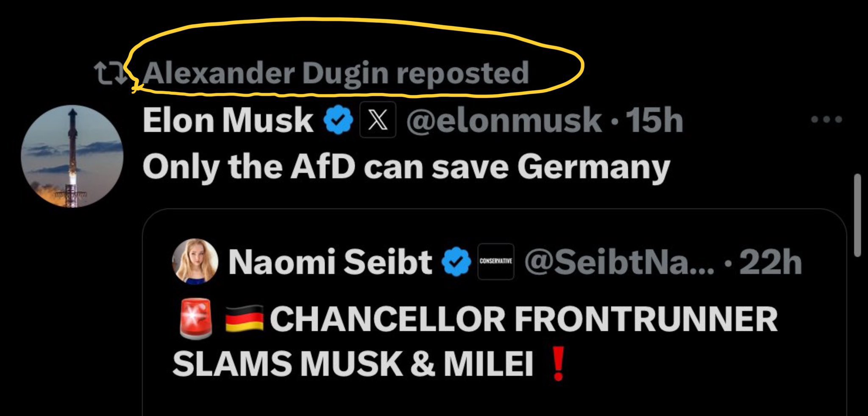
Task: Open the @elonmusk handle
Action: point(504,120)
